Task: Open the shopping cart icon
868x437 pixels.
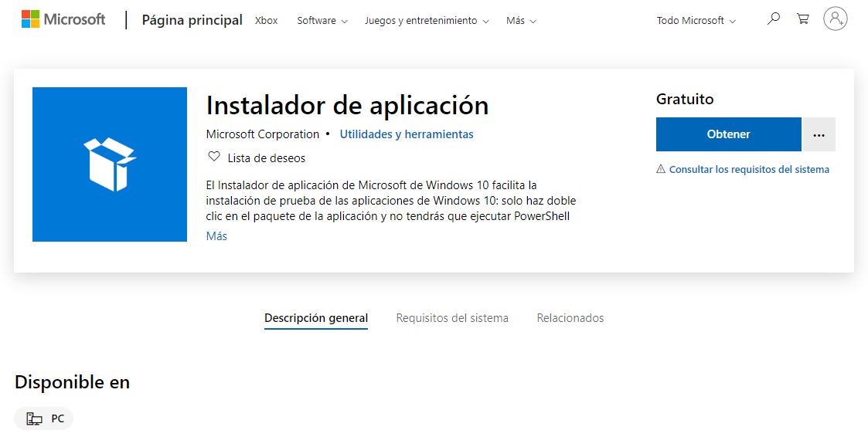Action: coord(802,19)
